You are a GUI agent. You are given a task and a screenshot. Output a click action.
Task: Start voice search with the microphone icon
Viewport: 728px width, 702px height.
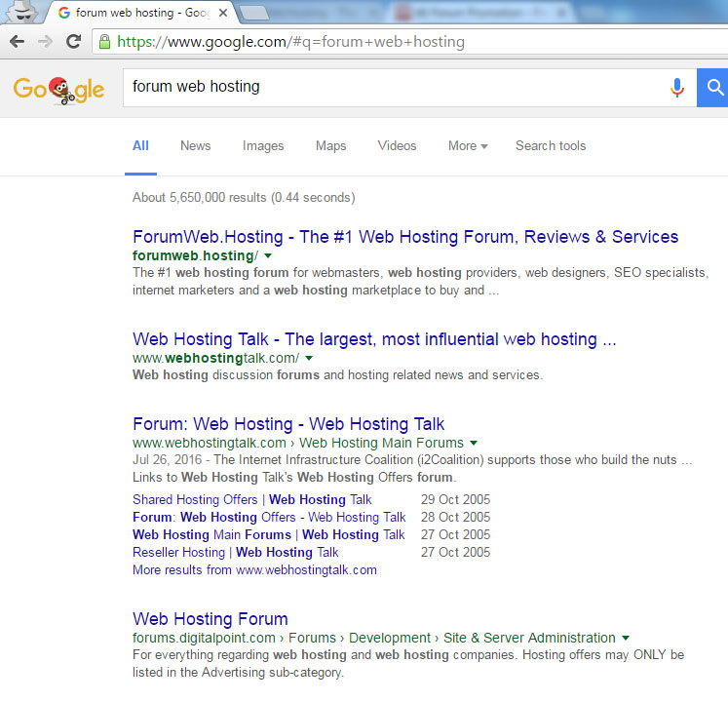(677, 88)
